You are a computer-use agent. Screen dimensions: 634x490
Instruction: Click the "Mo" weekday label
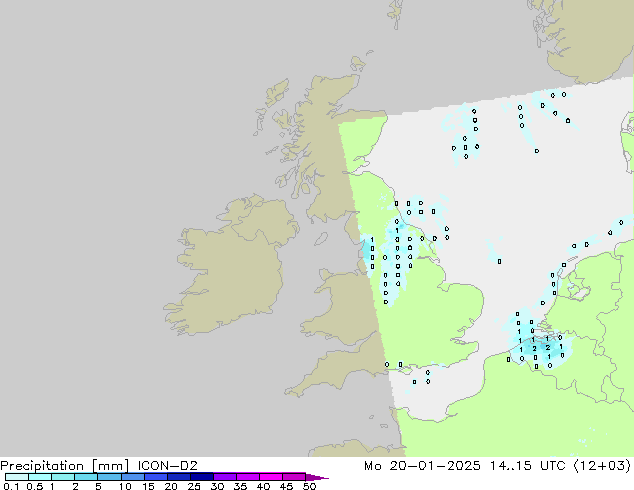click(x=372, y=466)
